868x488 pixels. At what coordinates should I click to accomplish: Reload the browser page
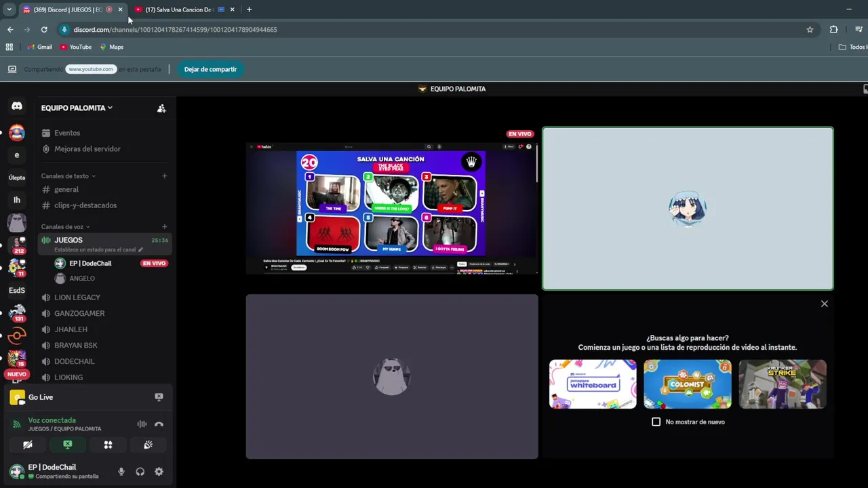44,30
